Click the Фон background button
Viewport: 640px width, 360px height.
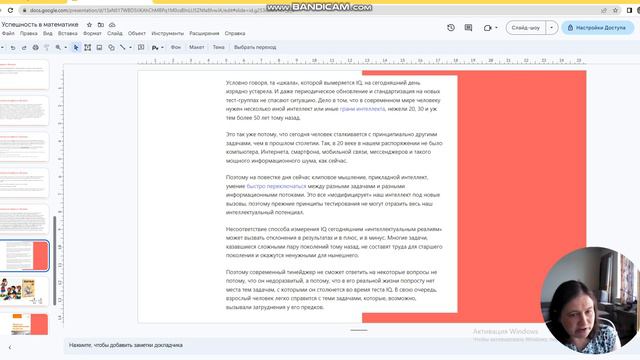coord(176,47)
